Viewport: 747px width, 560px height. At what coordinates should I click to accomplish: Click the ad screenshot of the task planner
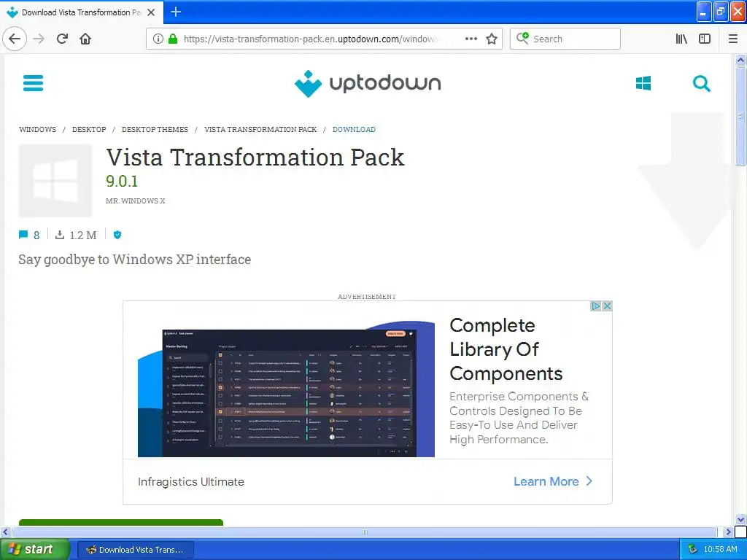(x=286, y=389)
